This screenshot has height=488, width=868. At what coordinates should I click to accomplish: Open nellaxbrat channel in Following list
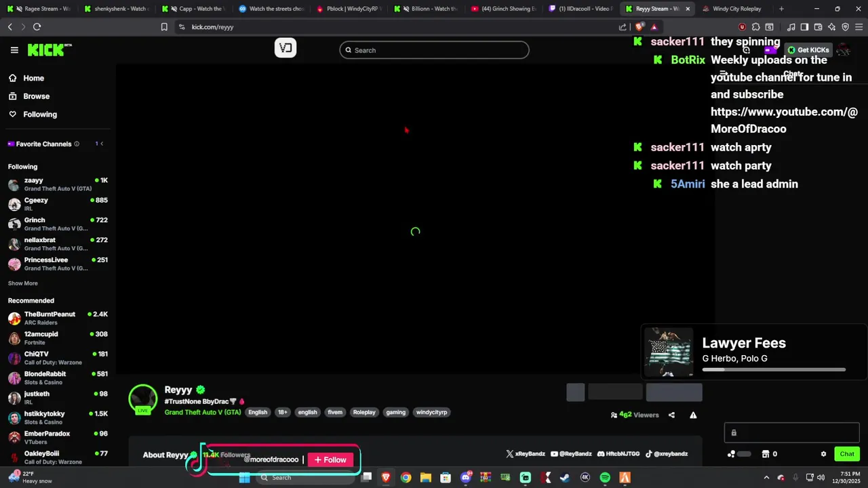58,244
